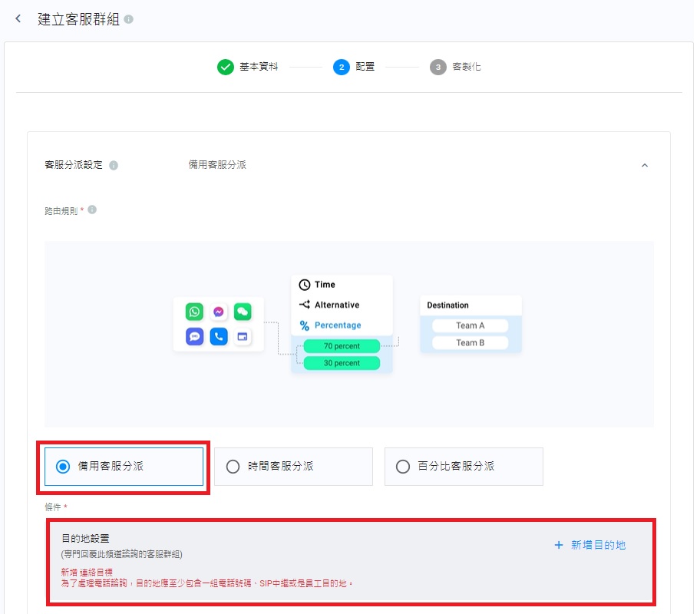Select 時間客服分派 radio option

(293, 466)
